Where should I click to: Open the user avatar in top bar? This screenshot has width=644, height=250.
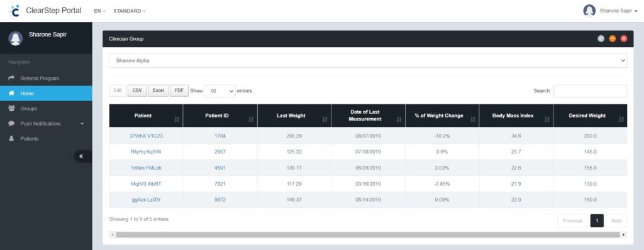click(x=589, y=11)
